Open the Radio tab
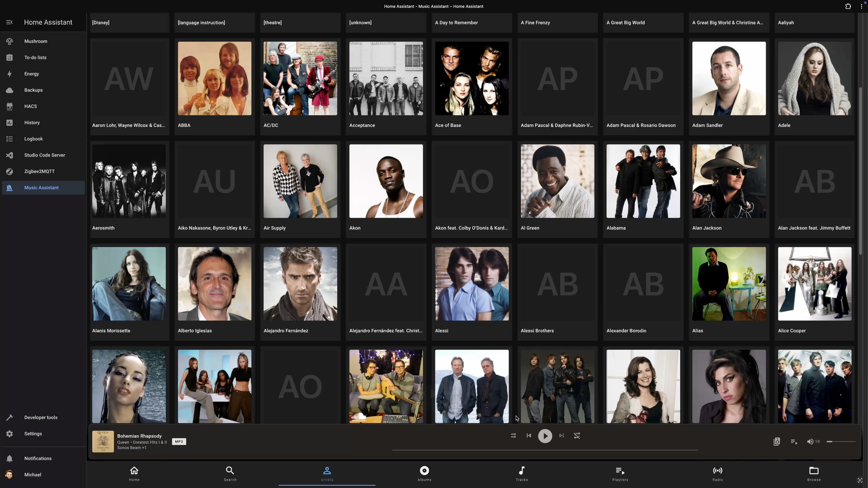 pos(718,473)
